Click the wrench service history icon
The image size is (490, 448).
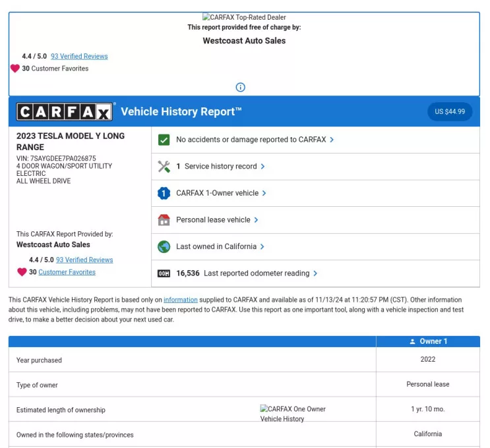tap(164, 167)
